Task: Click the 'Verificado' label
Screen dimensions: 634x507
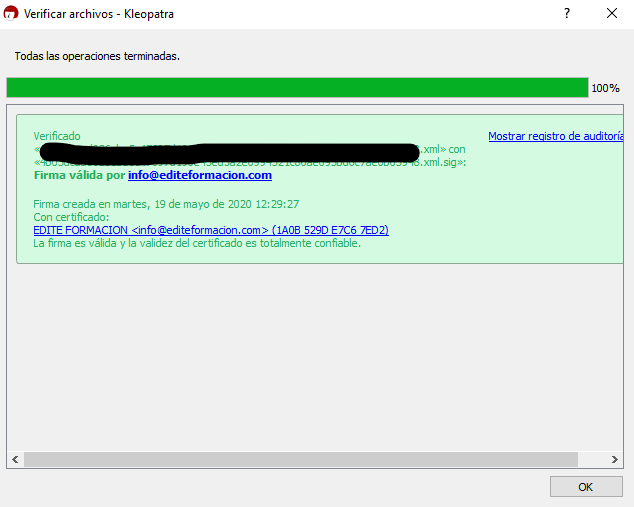Action: pos(57,136)
